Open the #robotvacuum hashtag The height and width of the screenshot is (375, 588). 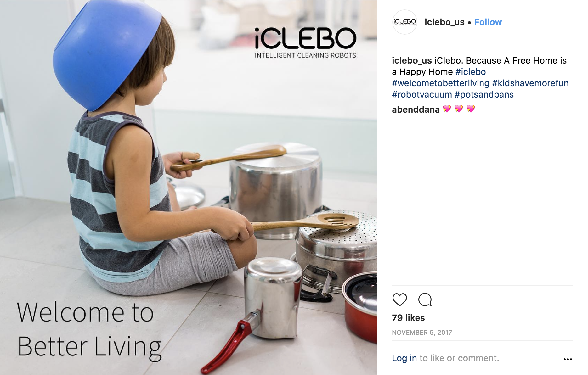point(422,94)
